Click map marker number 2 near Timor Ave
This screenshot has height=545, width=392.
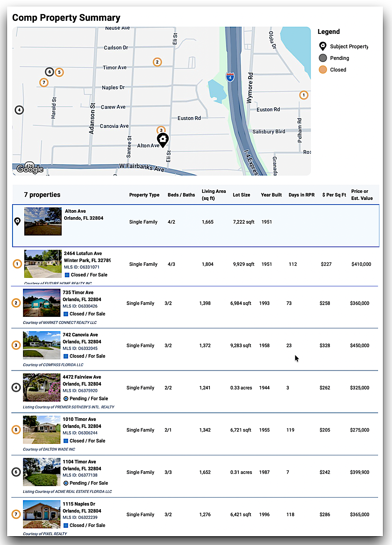click(157, 62)
